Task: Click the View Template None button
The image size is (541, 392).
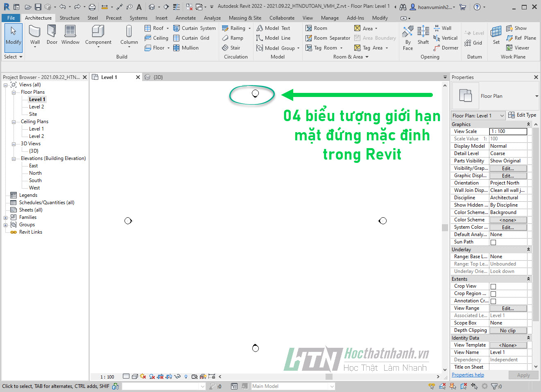Action: click(508, 345)
